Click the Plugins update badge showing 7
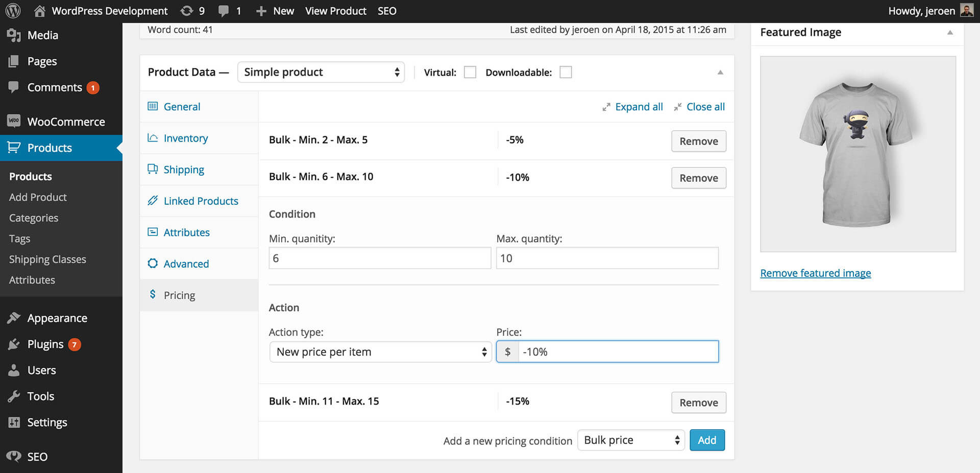This screenshot has width=980, height=473. [75, 345]
